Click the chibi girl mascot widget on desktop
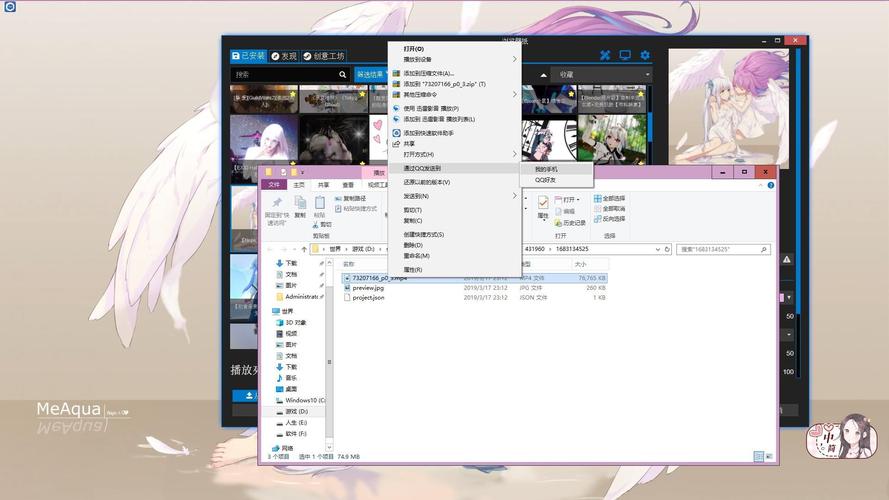 (843, 436)
